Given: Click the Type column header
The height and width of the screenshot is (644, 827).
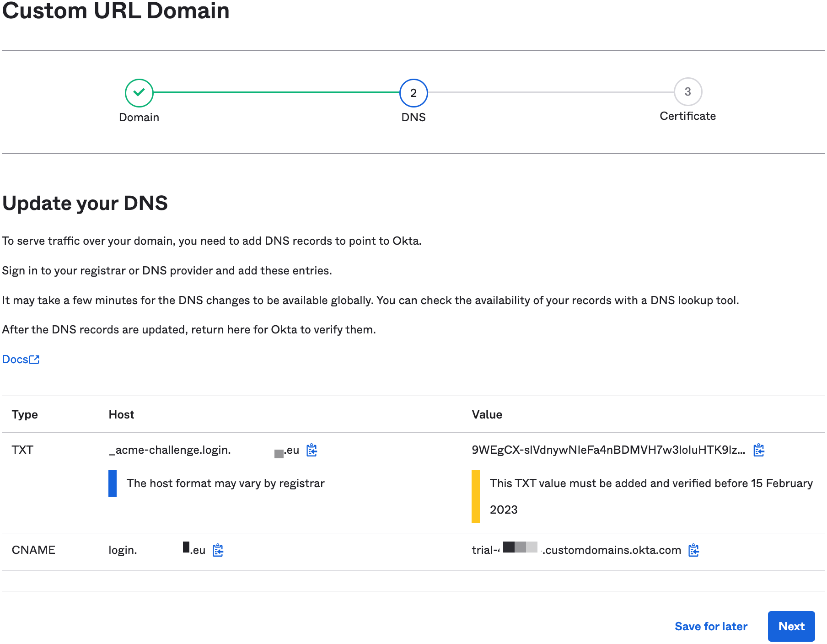Looking at the screenshot, I should 25,414.
